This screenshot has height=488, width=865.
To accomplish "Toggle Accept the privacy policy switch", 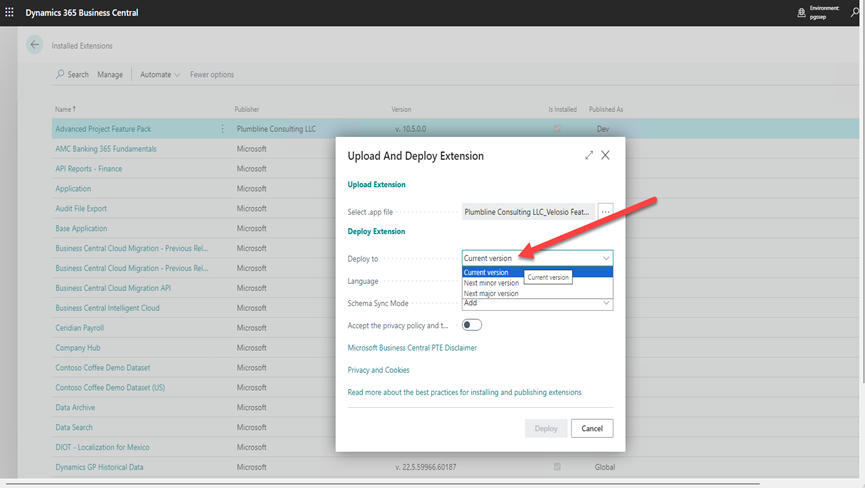I will click(472, 325).
